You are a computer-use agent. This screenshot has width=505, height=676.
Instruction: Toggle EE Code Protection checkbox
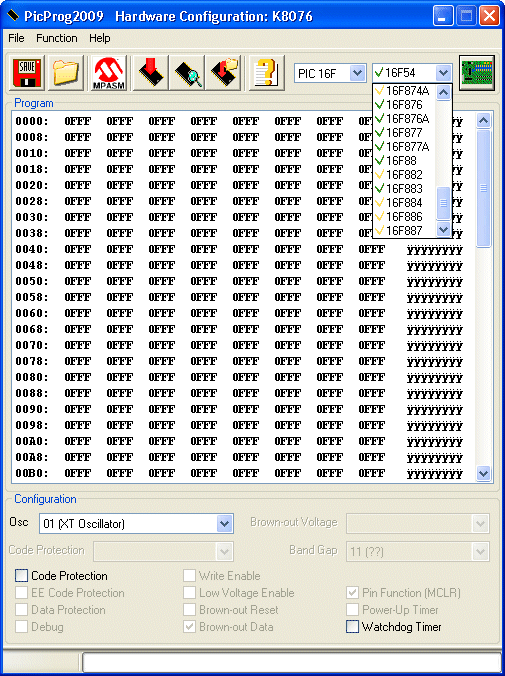pos(21,593)
